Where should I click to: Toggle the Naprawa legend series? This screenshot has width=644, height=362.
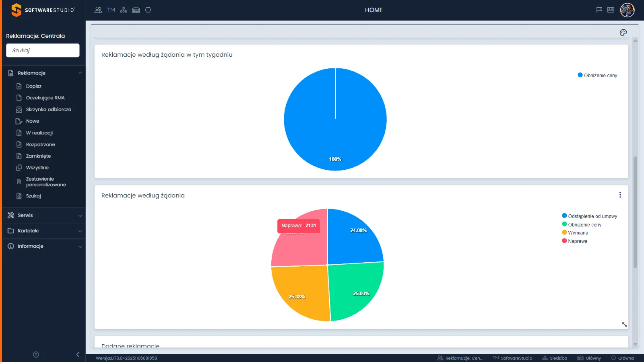[575, 241]
